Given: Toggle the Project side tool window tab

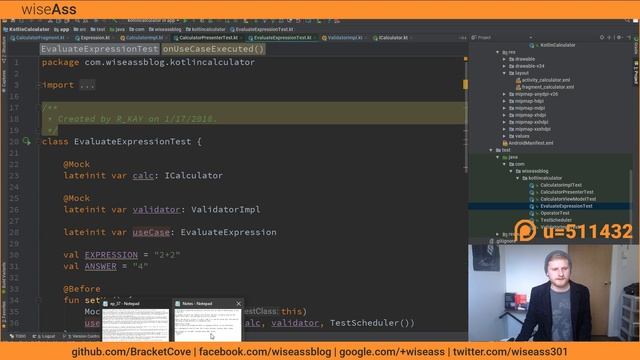Looking at the screenshot, I should [x=636, y=73].
